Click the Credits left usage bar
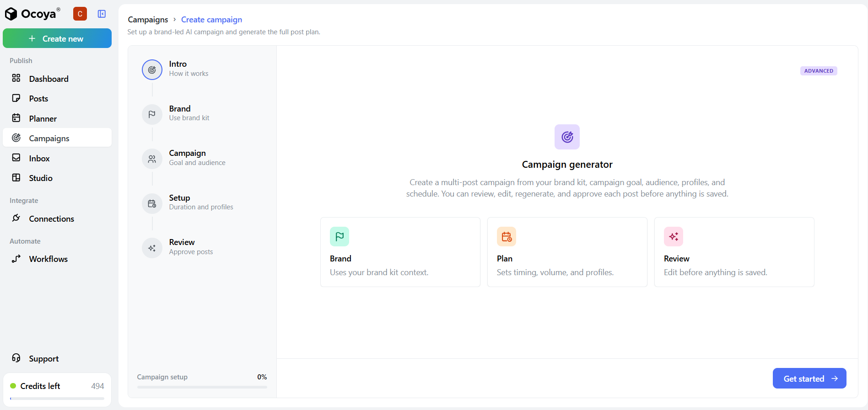This screenshot has height=410, width=868. tap(57, 399)
